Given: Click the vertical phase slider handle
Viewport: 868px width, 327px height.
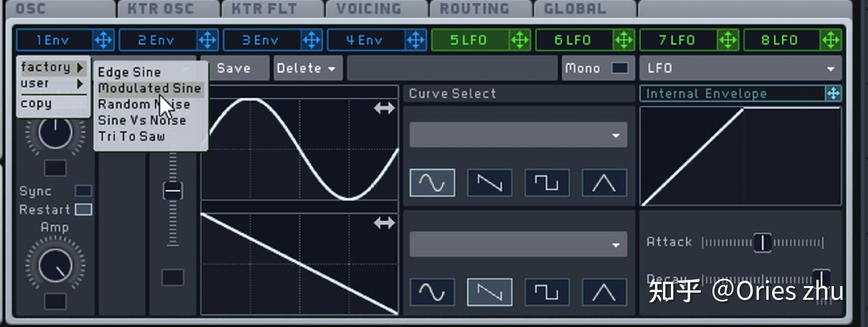Looking at the screenshot, I should [x=172, y=190].
